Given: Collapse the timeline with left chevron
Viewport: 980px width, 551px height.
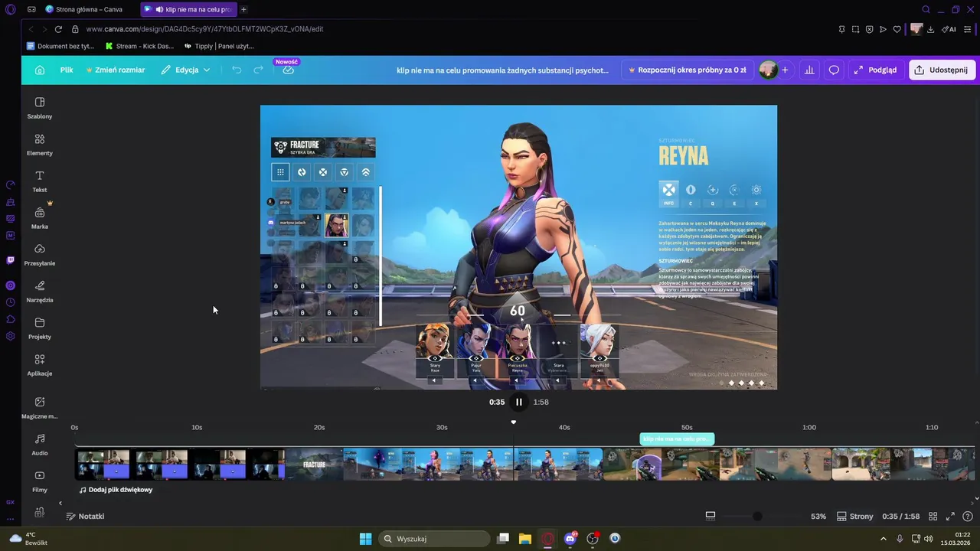Looking at the screenshot, I should [x=60, y=503].
